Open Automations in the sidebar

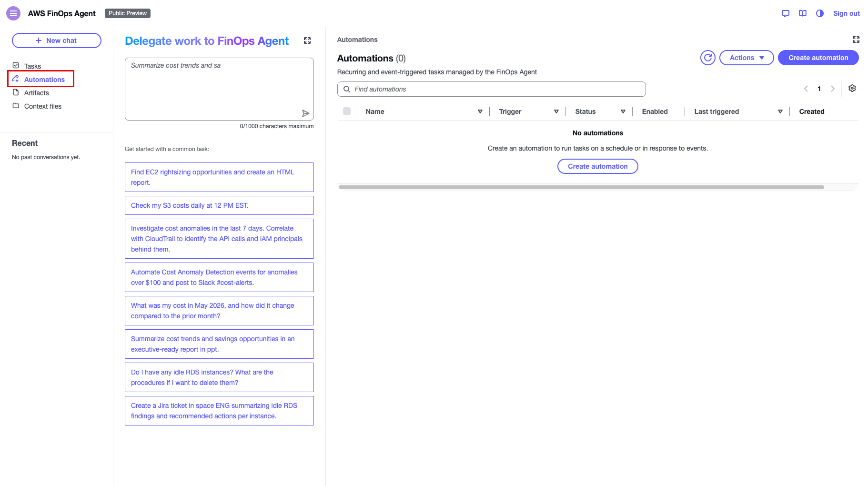click(x=44, y=80)
